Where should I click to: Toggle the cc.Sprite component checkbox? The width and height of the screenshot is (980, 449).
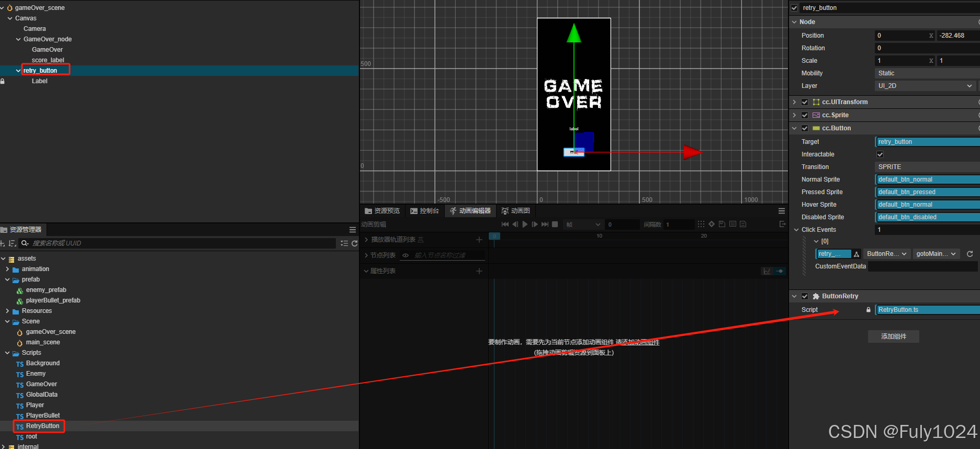pyautogui.click(x=805, y=115)
